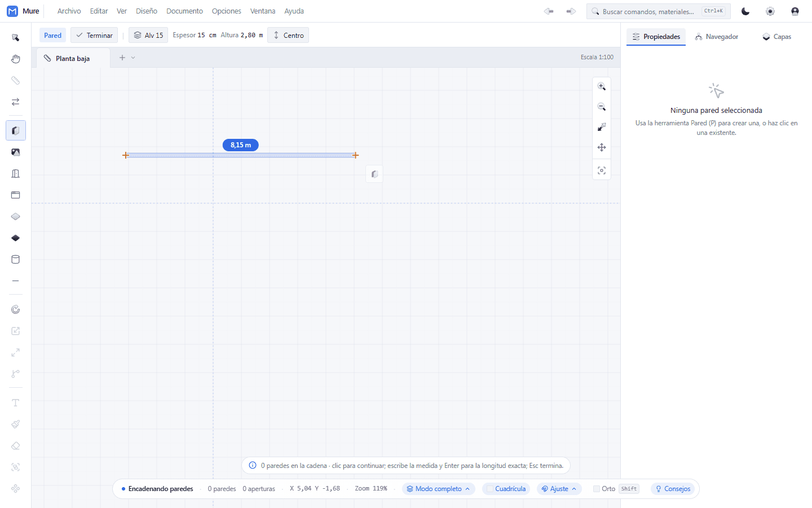Pick the ruler measure tool
Screen dimensions: 812x508
16,81
